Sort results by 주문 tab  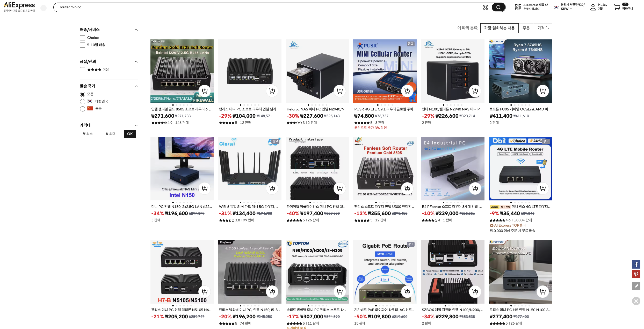[x=526, y=28]
